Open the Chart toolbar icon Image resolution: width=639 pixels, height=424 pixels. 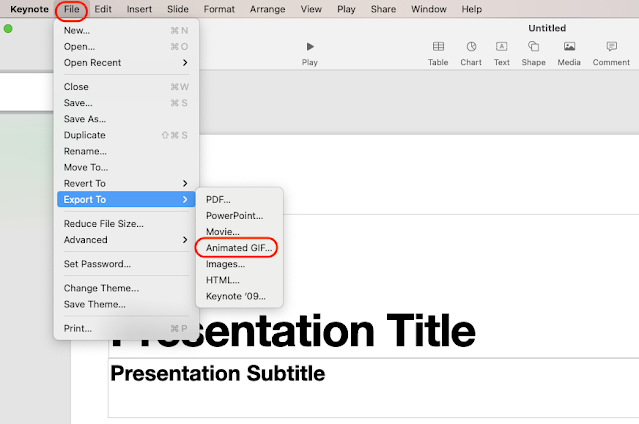click(x=471, y=46)
